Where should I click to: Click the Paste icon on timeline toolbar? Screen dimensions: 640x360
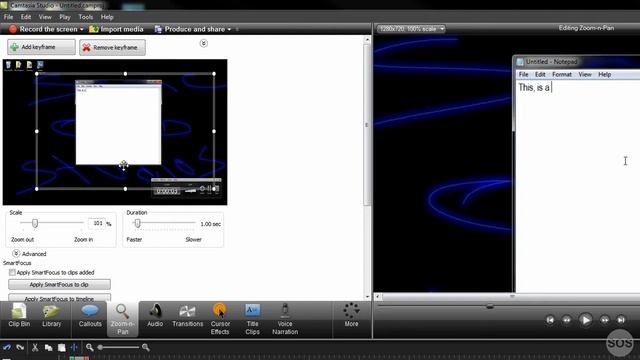click(x=61, y=347)
